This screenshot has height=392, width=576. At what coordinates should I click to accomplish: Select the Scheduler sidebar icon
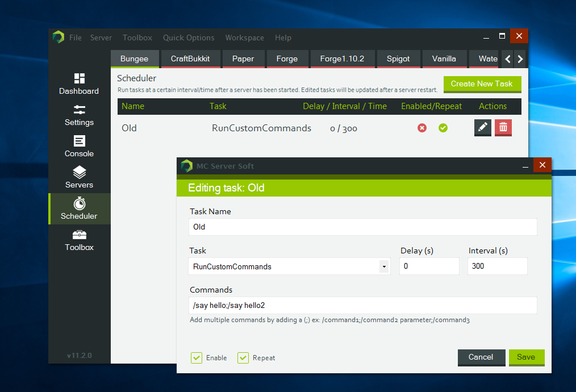(x=78, y=208)
